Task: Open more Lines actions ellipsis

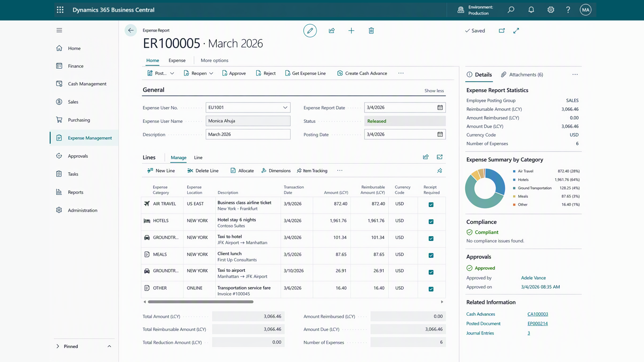Action: point(340,170)
